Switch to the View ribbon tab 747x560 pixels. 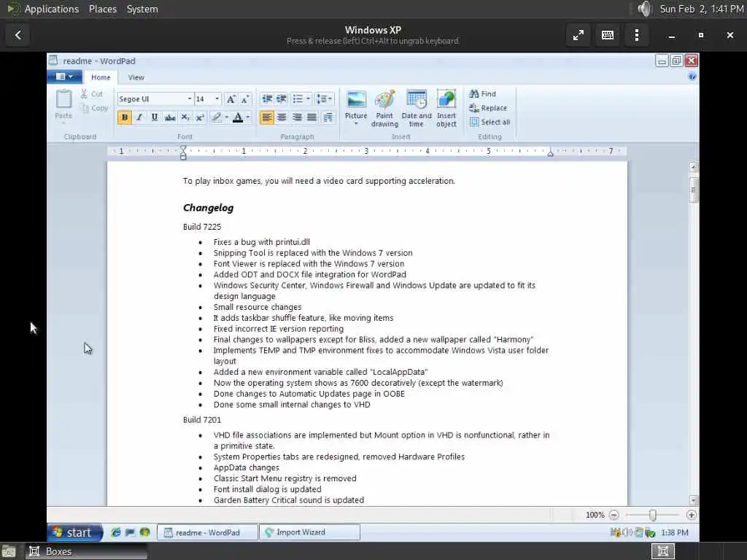coord(136,77)
